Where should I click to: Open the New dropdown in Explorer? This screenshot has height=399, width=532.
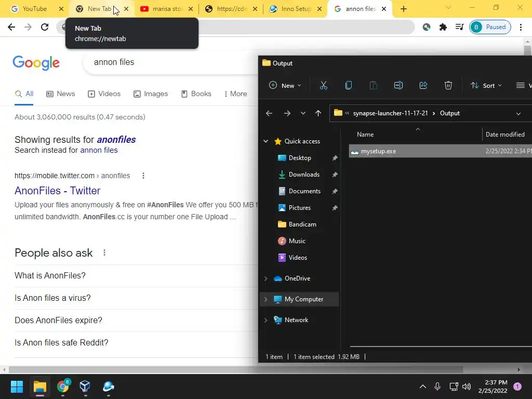coord(285,86)
